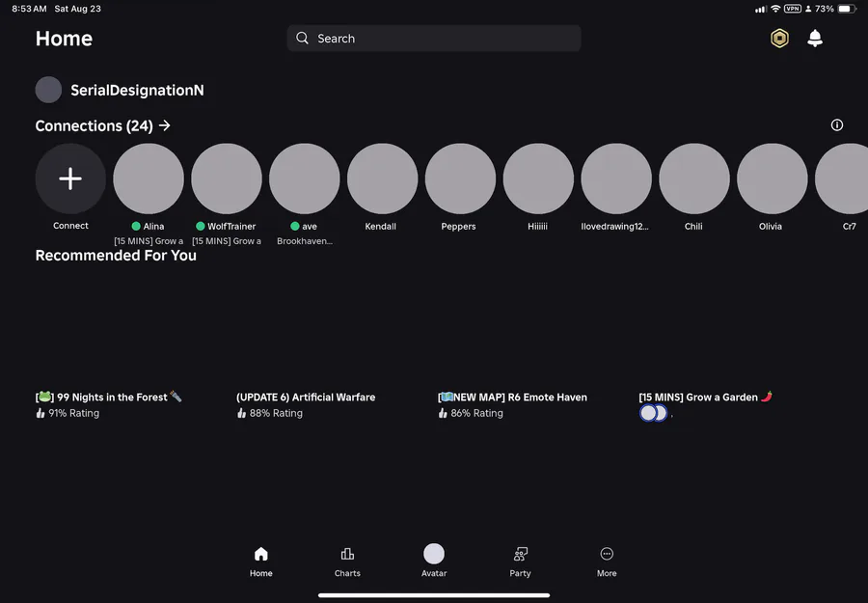
Task: Open the Charts tab icon
Action: [347, 554]
